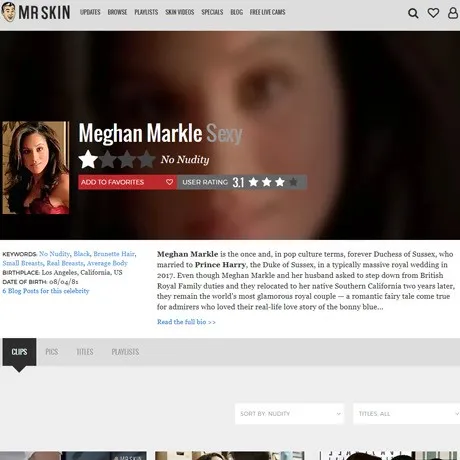The height and width of the screenshot is (460, 460).
Task: Open the Titles: All dropdown
Action: [x=406, y=414]
